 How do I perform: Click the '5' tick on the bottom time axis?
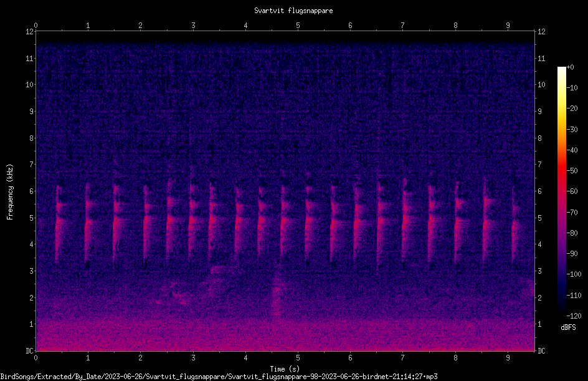(298, 358)
